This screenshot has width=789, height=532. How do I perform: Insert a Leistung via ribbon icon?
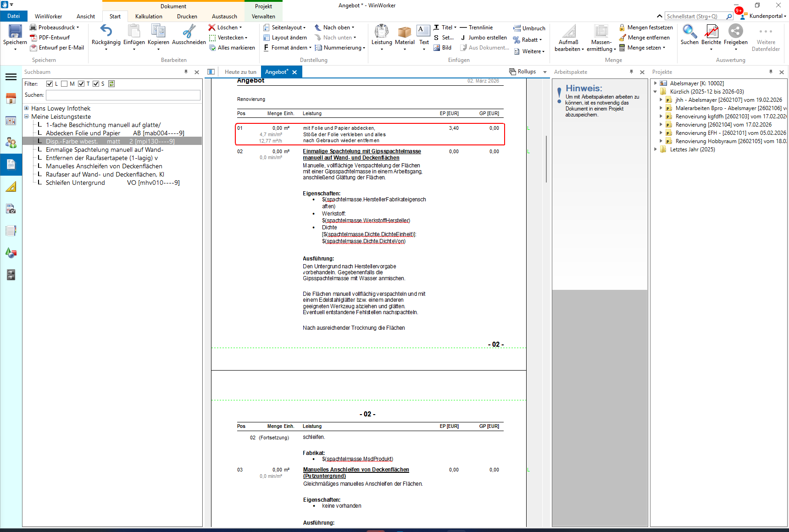[381, 32]
